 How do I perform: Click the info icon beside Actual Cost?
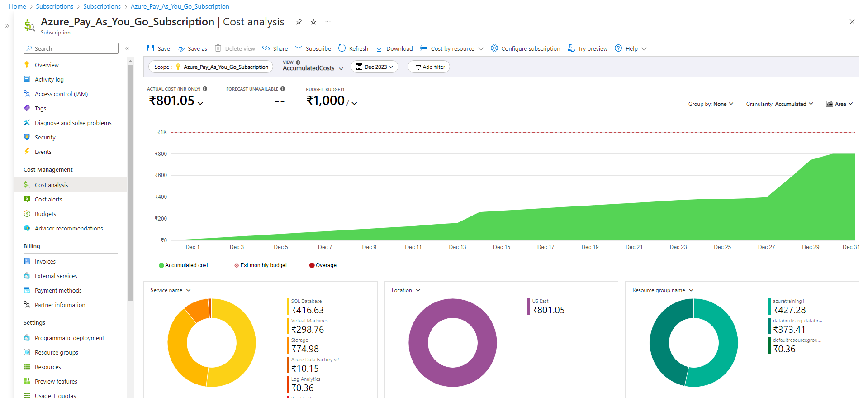[205, 89]
